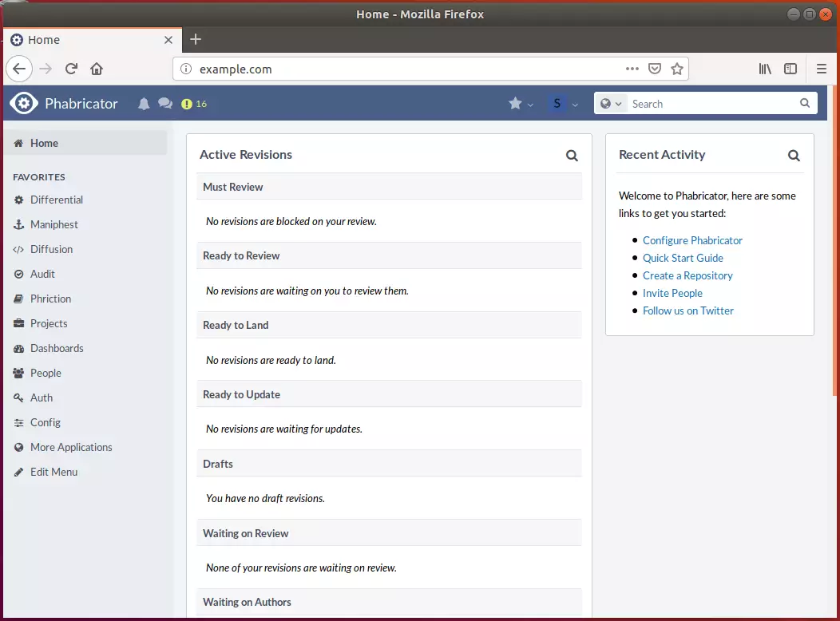840x621 pixels.
Task: Click the browser Forward arrow
Action: point(46,69)
